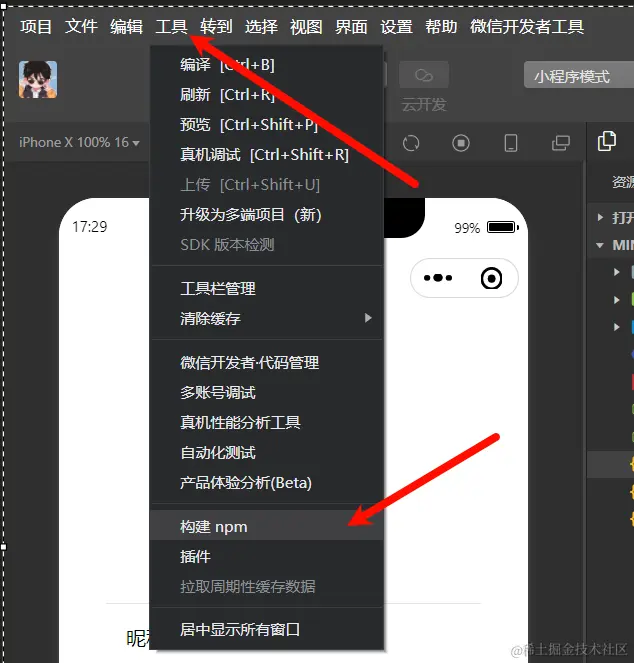Open the 工具 menu
Screen dimensions: 634x663
(x=171, y=27)
